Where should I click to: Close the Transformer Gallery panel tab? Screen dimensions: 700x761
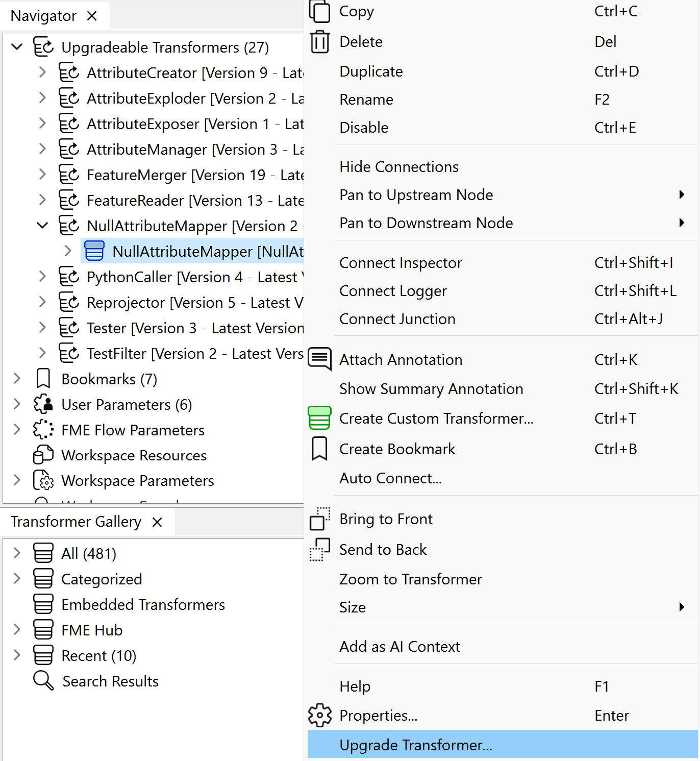click(x=157, y=522)
